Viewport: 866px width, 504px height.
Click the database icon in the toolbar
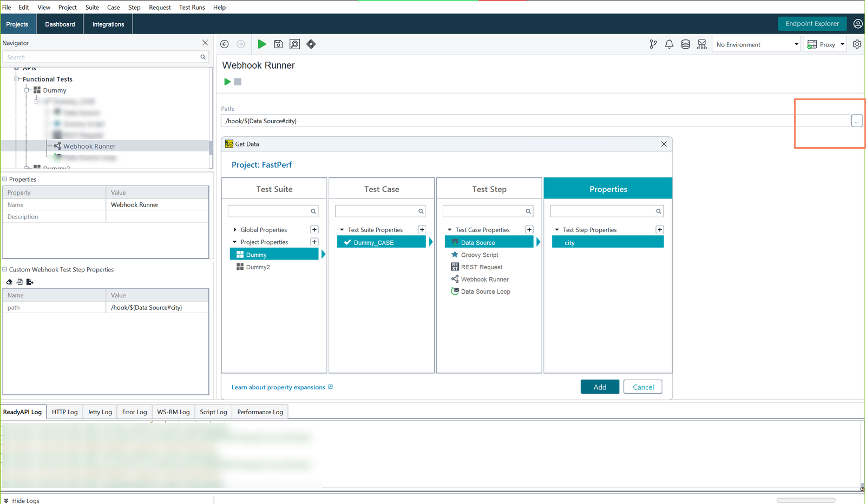[x=685, y=44]
